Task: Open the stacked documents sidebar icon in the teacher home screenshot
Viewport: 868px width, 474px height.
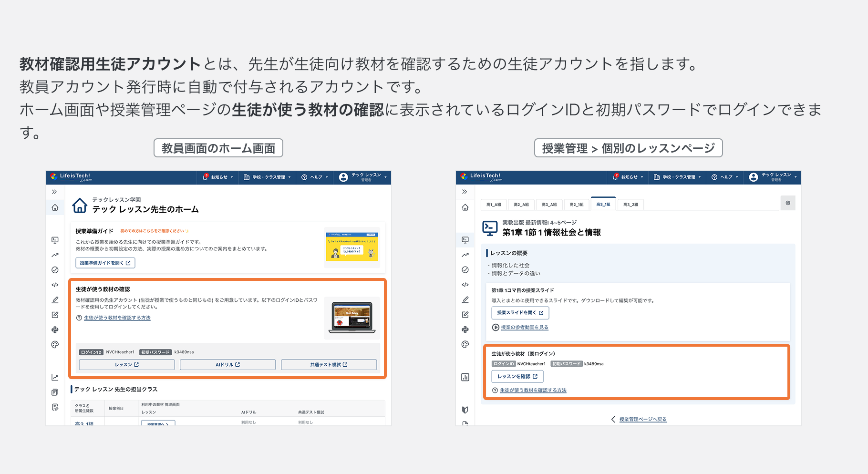Action: (x=55, y=392)
